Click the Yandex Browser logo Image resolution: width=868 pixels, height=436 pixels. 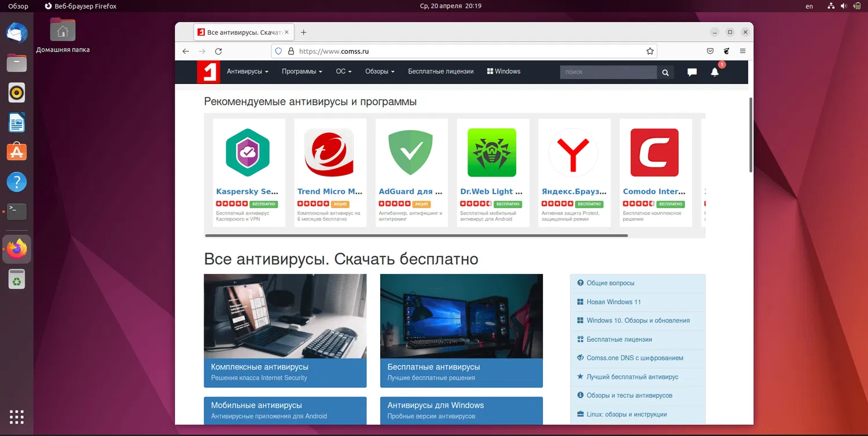573,153
